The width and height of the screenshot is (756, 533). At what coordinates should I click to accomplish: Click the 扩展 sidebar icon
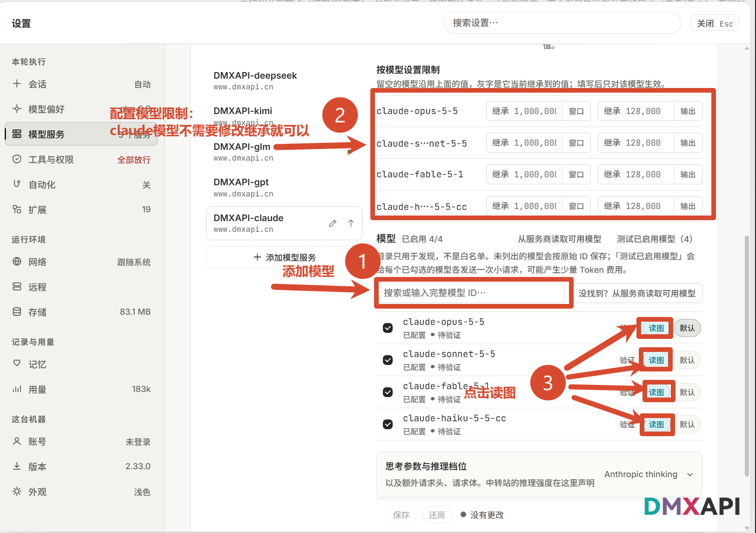pyautogui.click(x=17, y=209)
